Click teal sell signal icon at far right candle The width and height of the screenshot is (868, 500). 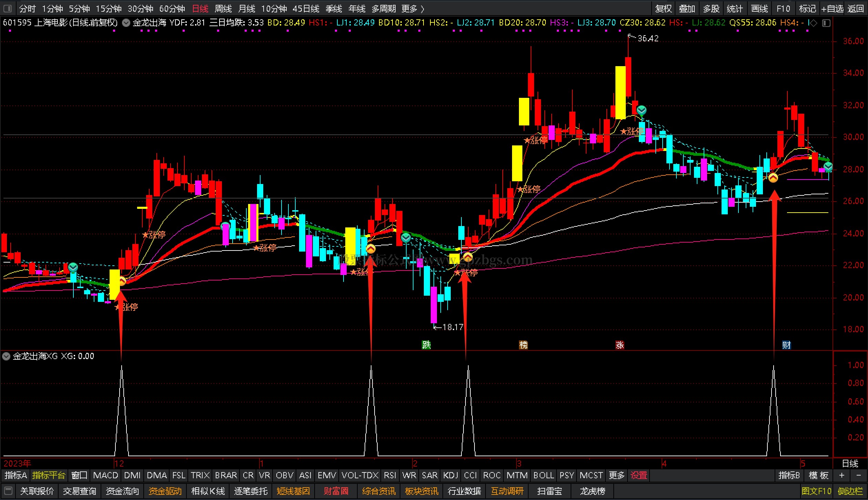[x=828, y=167]
